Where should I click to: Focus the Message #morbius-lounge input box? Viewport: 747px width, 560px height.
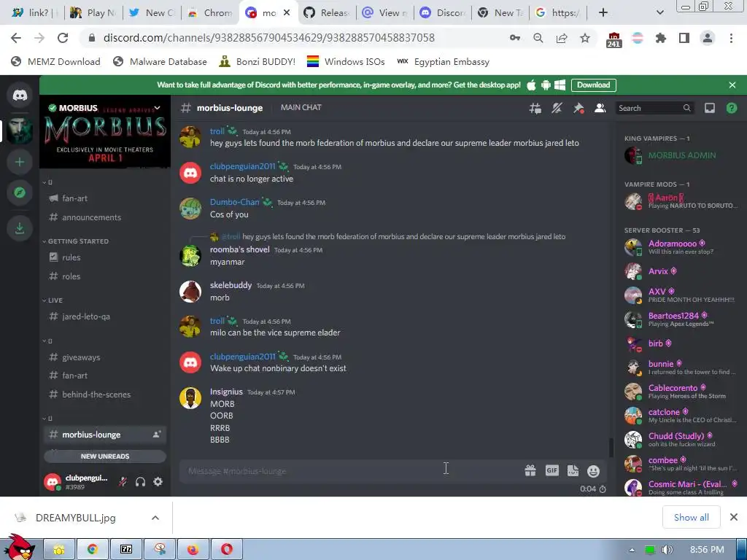352,471
